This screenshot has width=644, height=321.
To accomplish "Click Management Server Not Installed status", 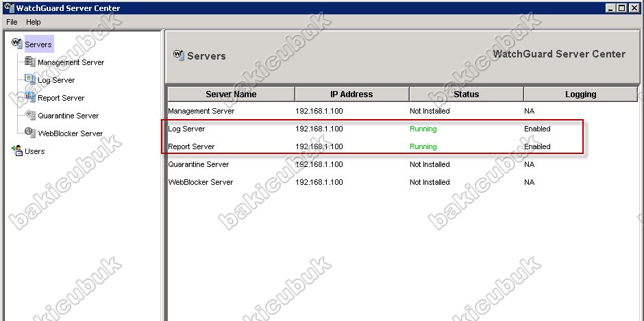I will [x=430, y=111].
